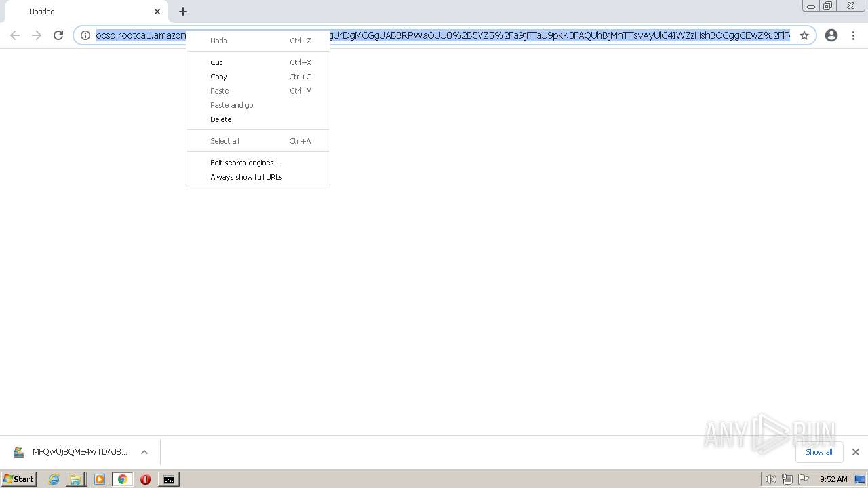Screen dimensions: 868x488
Task: Open the command prompt taskbar icon
Action: 168,479
